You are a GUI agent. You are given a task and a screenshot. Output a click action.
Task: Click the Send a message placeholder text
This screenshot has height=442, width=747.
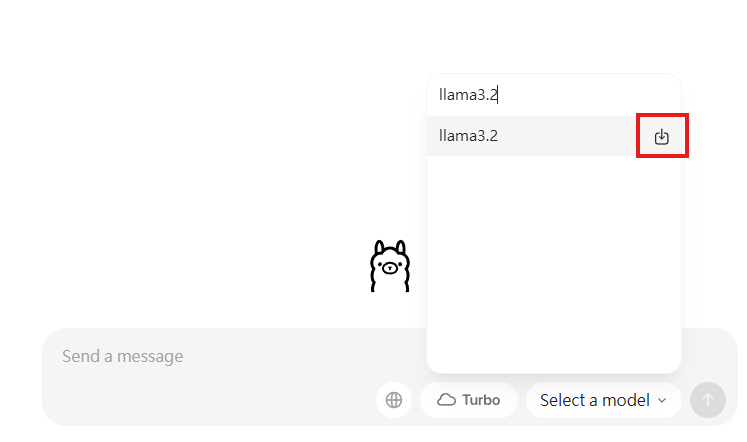pos(123,357)
